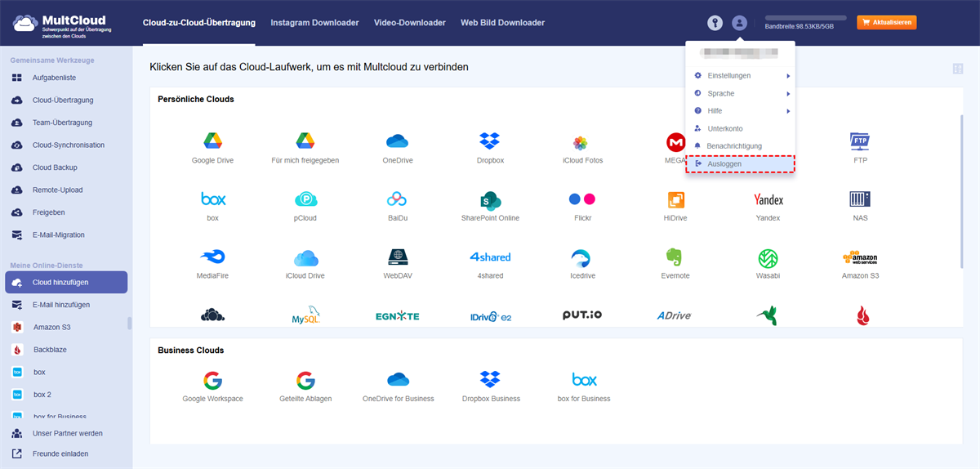980x469 pixels.
Task: Click the bandwidth usage progress bar
Action: [805, 17]
